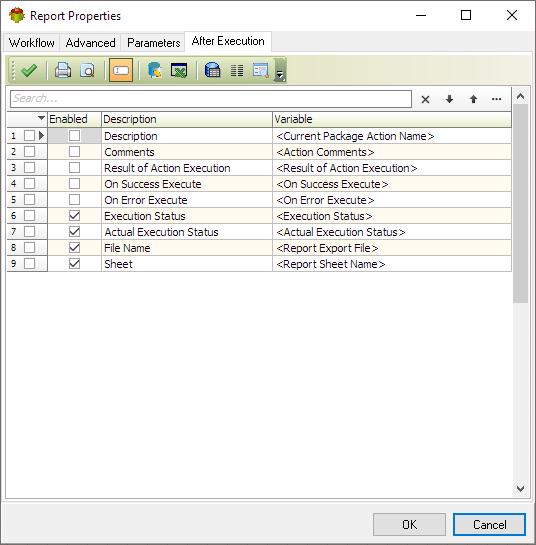Toggle the highlighted orange text-field toolbar button
The width and height of the screenshot is (536, 545).
coord(121,70)
